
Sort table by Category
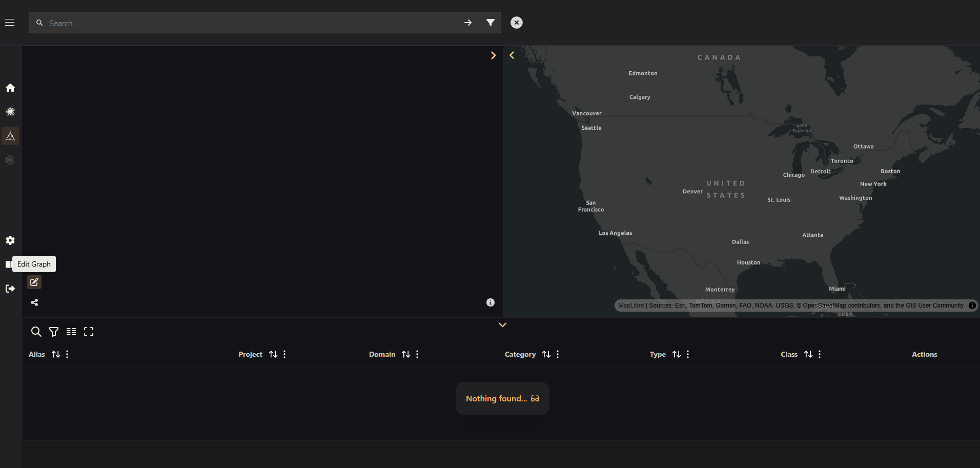pyautogui.click(x=546, y=354)
